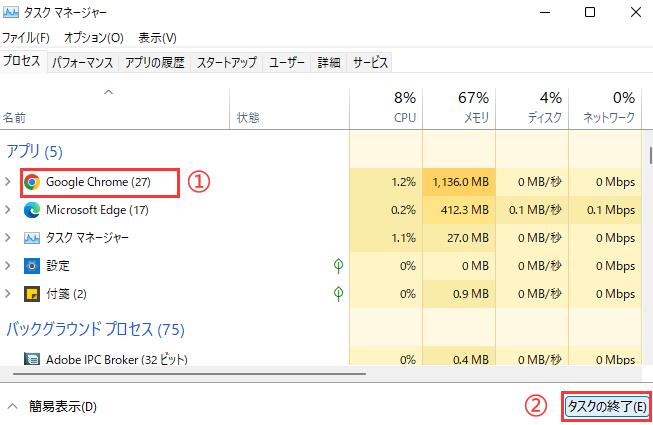Expand the Microsoft Edge process group
The image size is (653, 425).
click(8, 210)
